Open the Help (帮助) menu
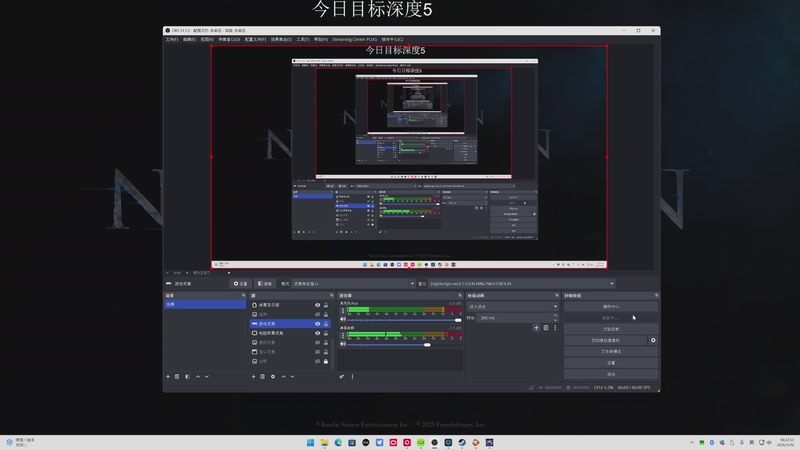The height and width of the screenshot is (450, 800). pos(321,39)
